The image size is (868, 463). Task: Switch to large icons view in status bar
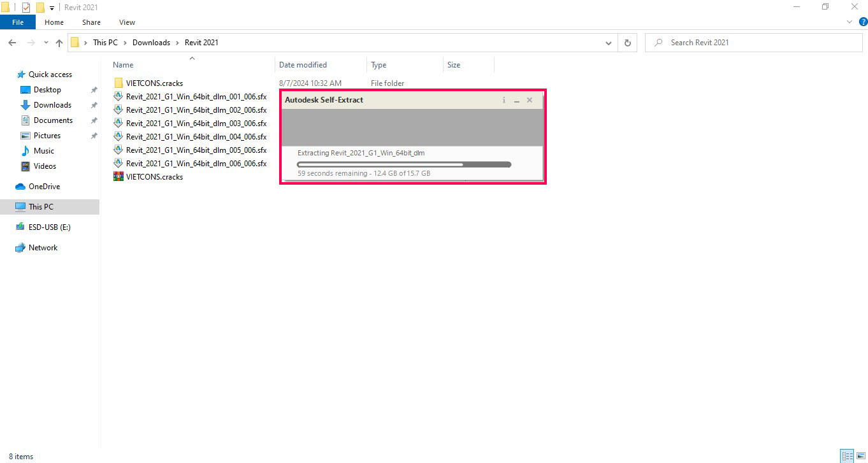(x=860, y=456)
